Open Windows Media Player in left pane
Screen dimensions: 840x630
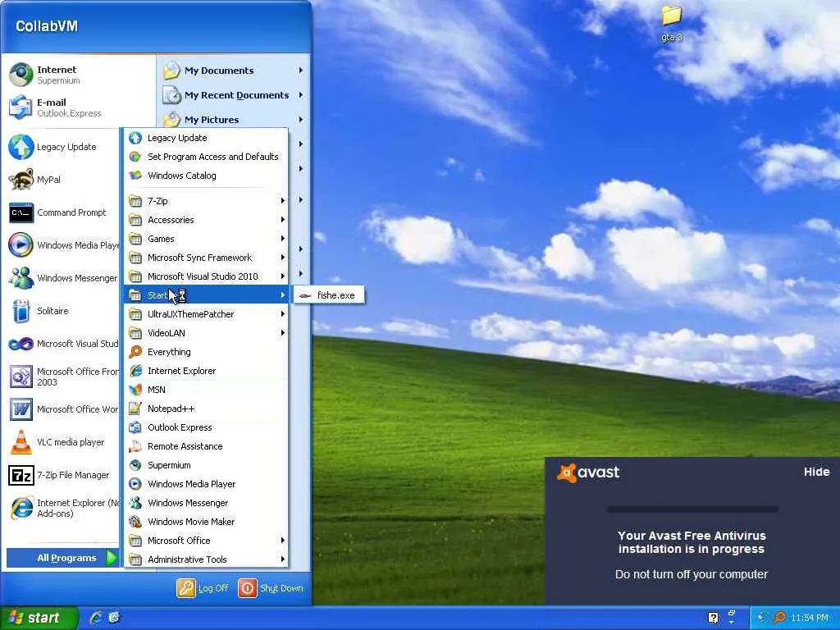tap(21, 245)
